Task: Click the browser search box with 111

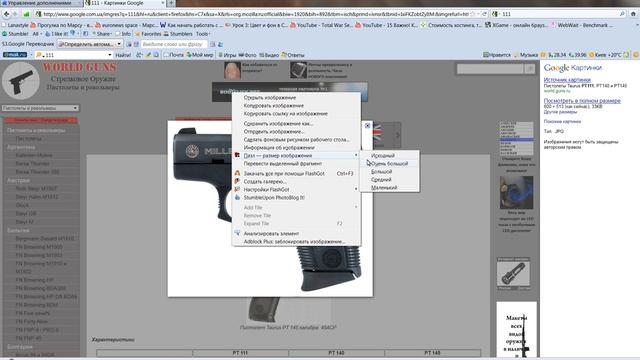Action: [x=558, y=14]
